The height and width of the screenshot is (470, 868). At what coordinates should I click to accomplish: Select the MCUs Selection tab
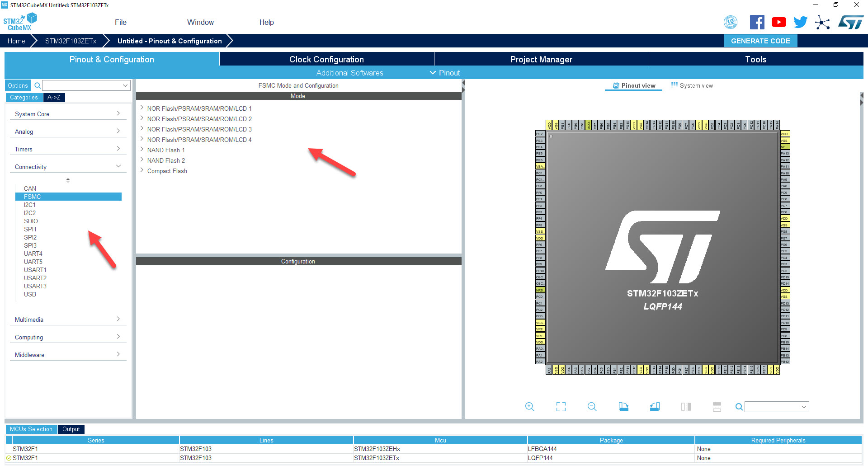click(x=31, y=429)
